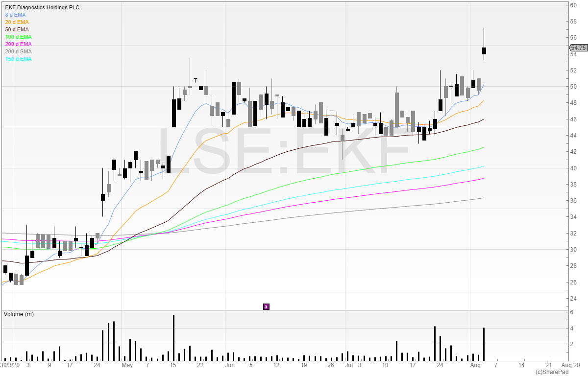Screen dimensions: 588x376
Task: Select the 200 d SMA legend entry
Action: [x=19, y=51]
